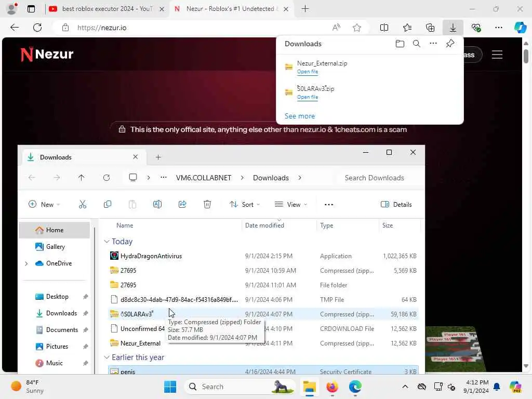Open the Favorites list icon
The width and height of the screenshot is (532, 399).
pyautogui.click(x=407, y=28)
